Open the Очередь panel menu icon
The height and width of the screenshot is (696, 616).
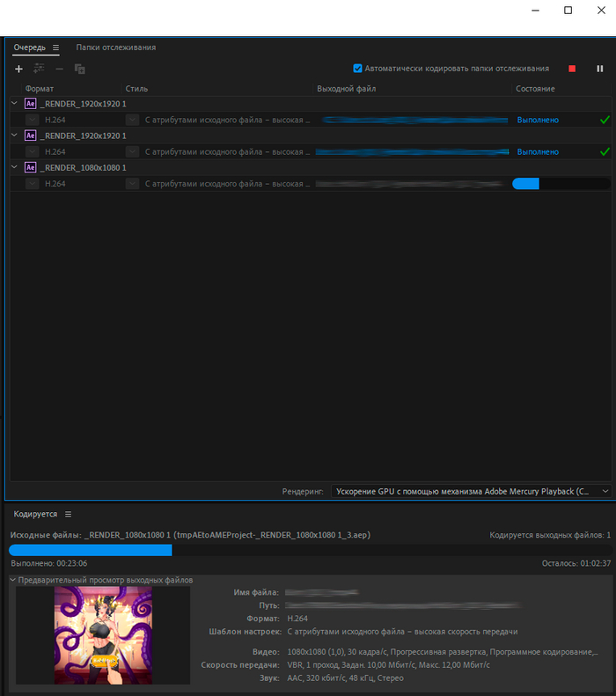pyautogui.click(x=55, y=48)
